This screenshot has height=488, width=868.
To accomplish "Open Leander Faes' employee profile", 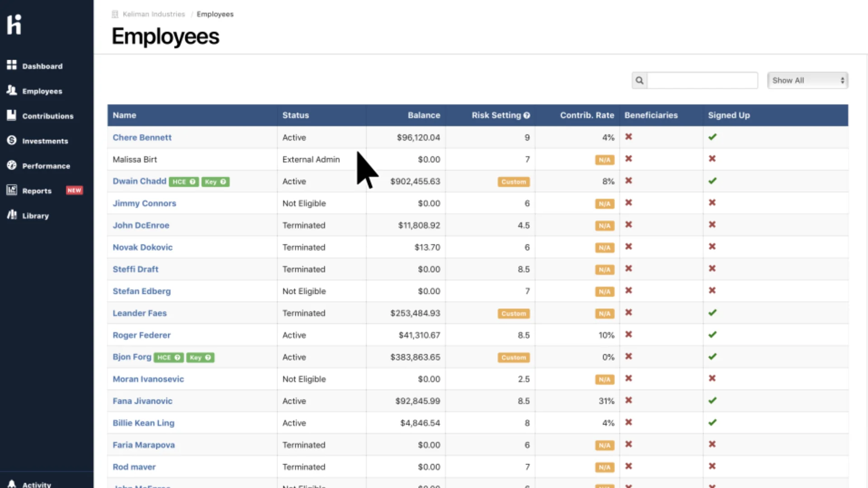I will [x=139, y=313].
